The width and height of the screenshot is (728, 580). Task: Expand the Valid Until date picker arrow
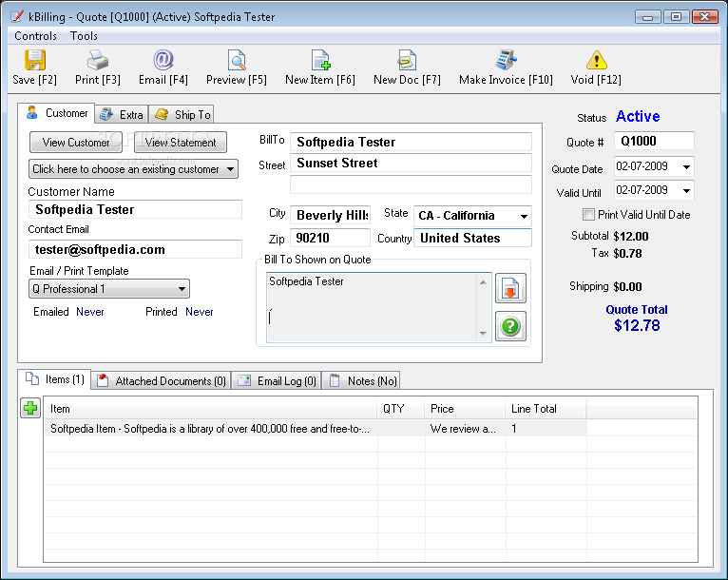[x=686, y=190]
